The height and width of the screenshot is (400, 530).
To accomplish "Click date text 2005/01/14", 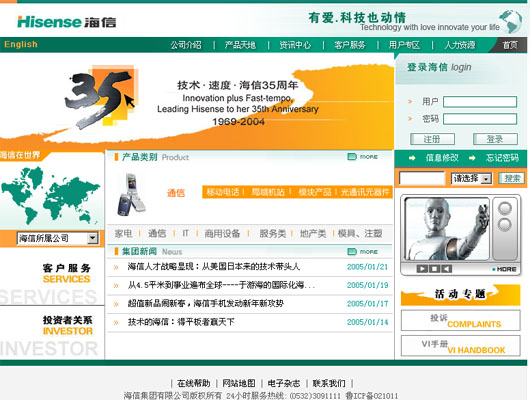I will coord(367,322).
